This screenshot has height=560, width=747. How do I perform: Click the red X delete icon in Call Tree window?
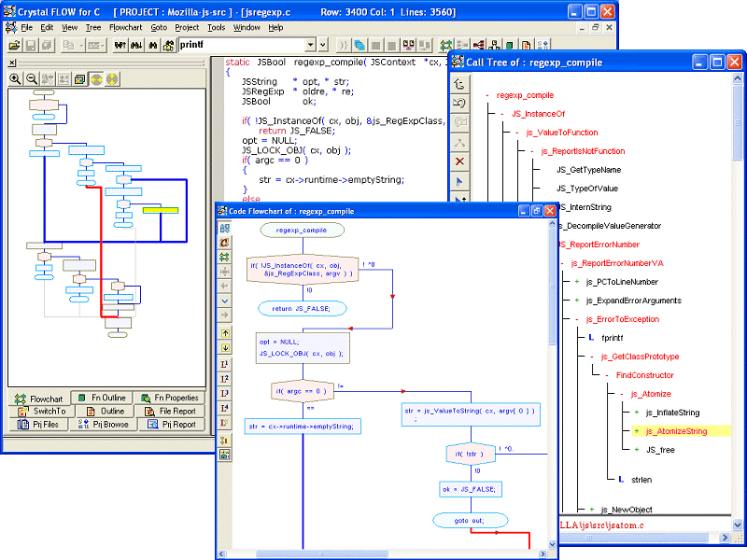pyautogui.click(x=459, y=155)
